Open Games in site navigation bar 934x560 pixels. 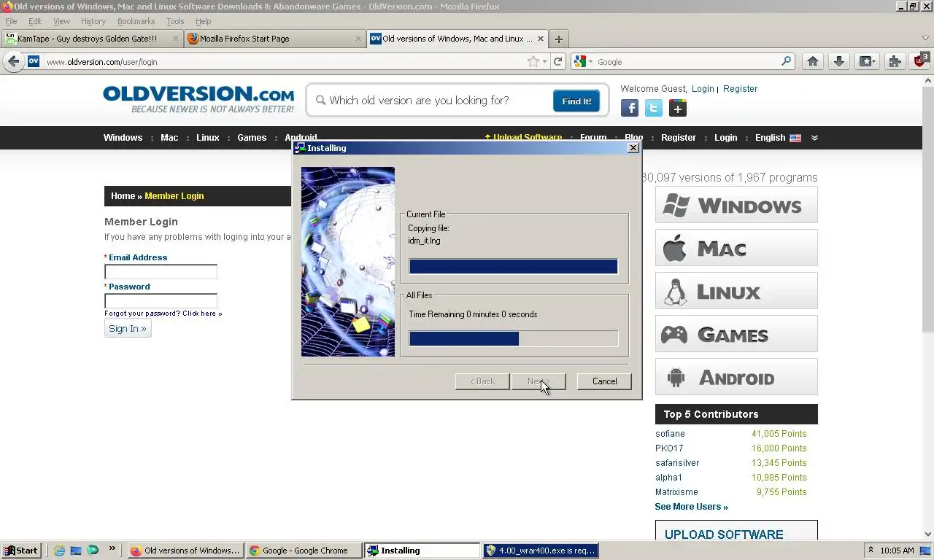pos(252,138)
